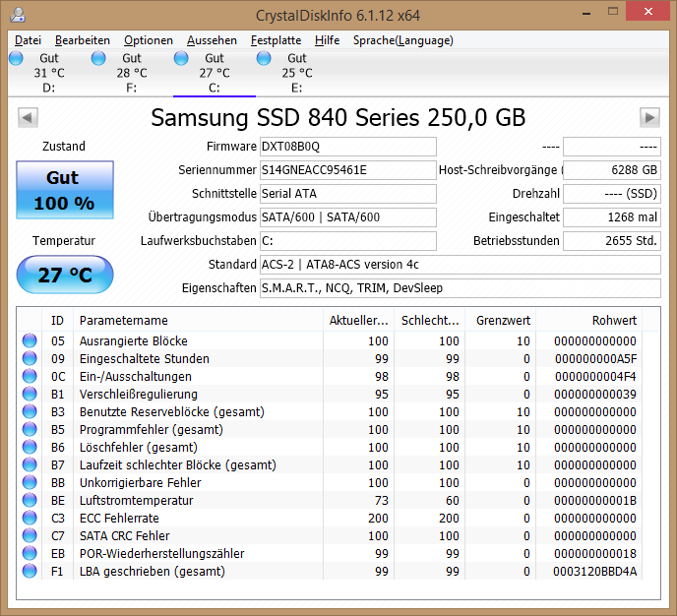Screen dimensions: 677x616
Task: Click status orb of Unkorrigierbare Fehler row
Action: pos(30,482)
